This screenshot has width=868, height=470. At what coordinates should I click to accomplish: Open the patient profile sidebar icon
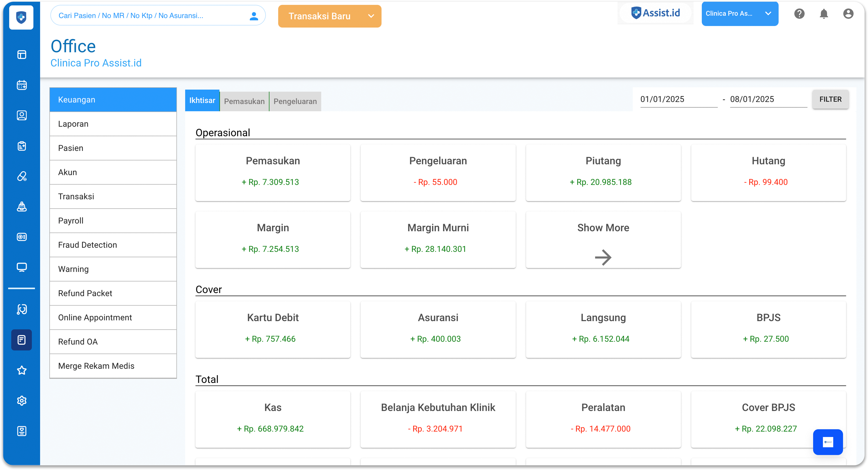(x=22, y=115)
